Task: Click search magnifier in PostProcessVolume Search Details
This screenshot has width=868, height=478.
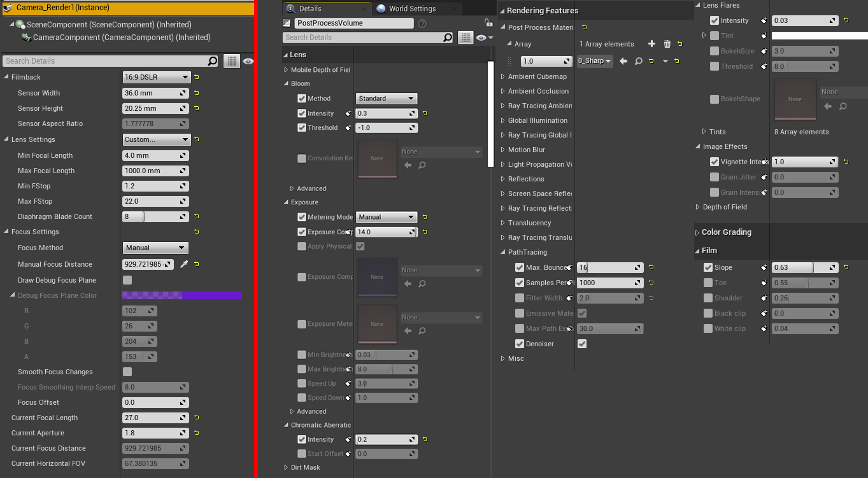Action: 448,38
